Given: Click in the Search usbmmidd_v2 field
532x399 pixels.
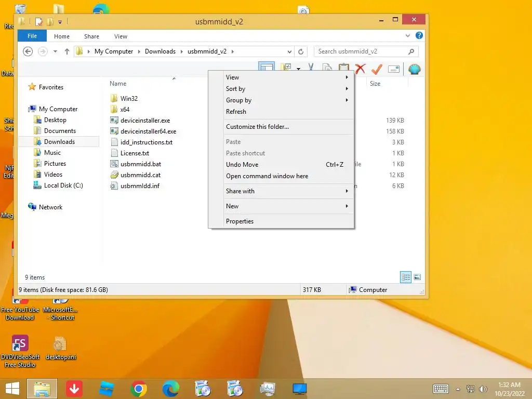Looking at the screenshot, I should tap(366, 51).
